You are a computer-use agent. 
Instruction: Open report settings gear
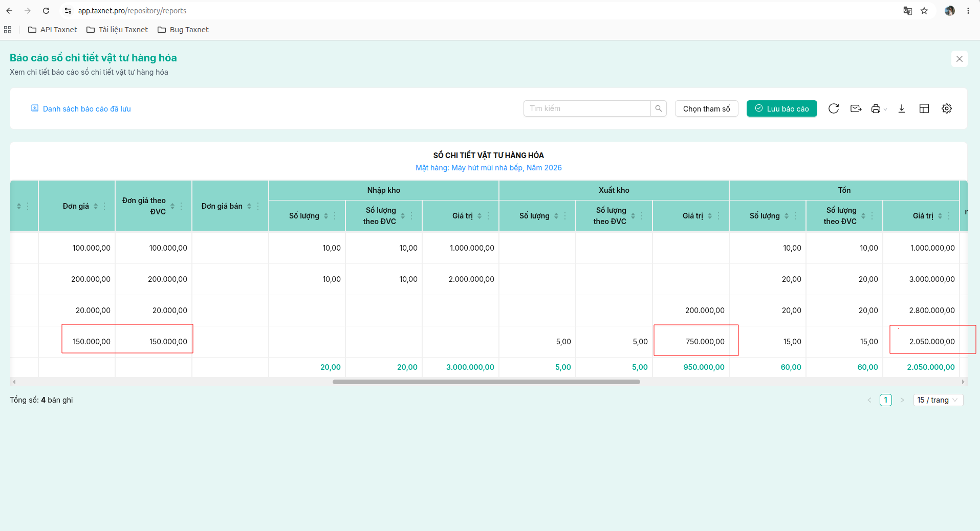click(x=947, y=108)
